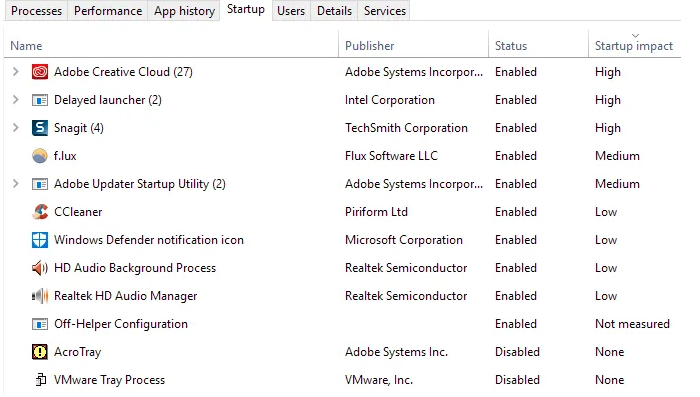
Task: Click the Windows Defender shield icon
Action: (40, 240)
